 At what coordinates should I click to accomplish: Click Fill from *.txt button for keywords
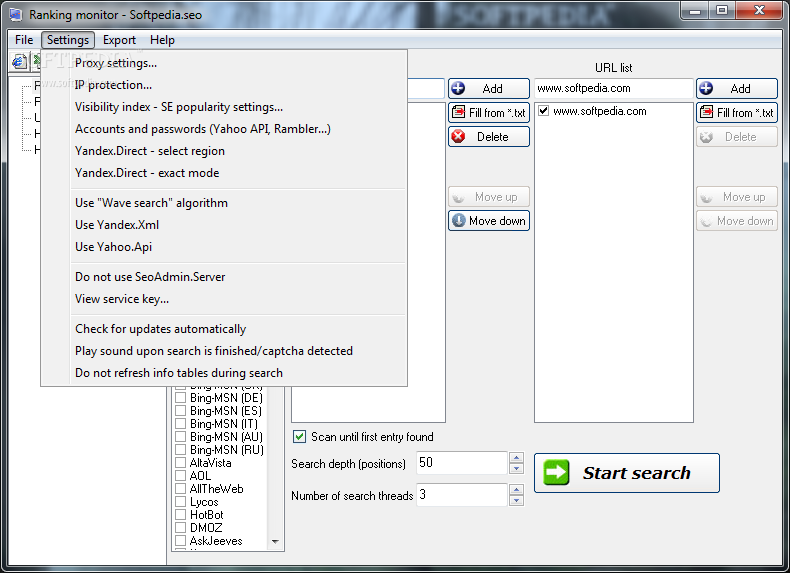coord(489,112)
